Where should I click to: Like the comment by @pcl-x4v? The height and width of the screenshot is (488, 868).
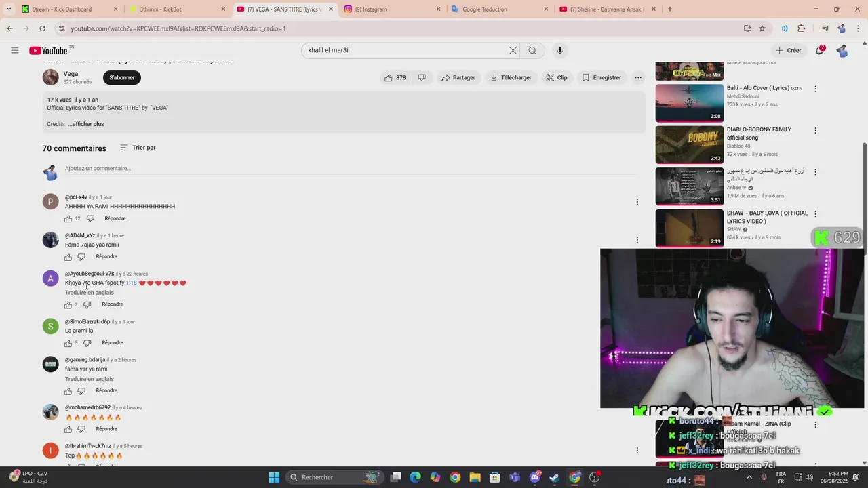68,219
